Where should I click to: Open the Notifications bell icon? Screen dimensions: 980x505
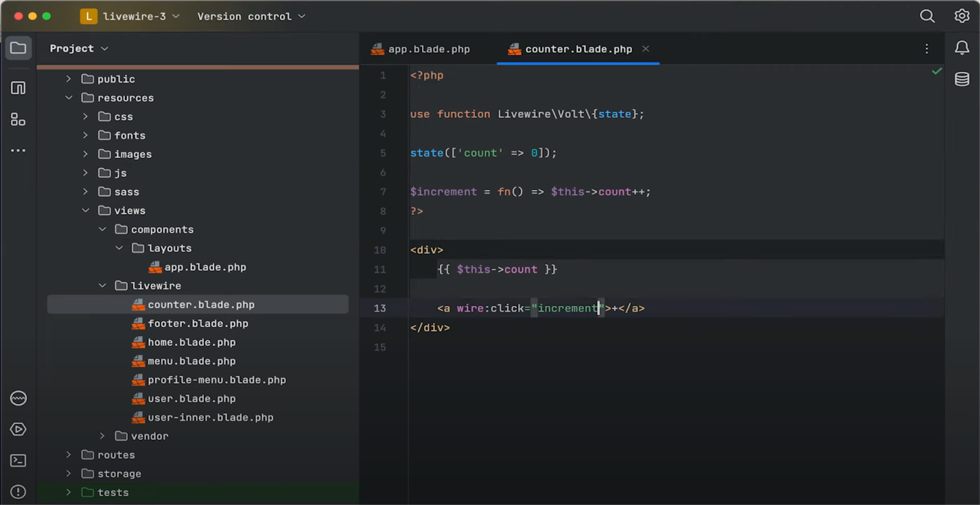coord(962,48)
